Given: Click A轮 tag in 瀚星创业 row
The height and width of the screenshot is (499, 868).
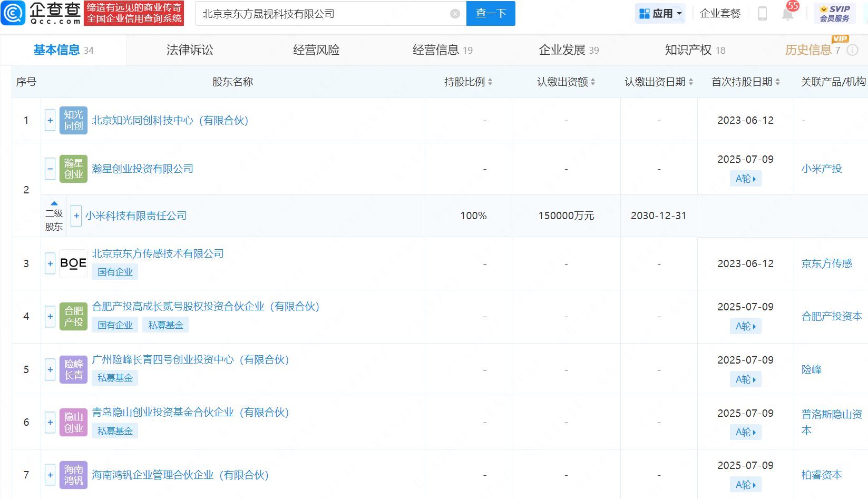Looking at the screenshot, I should point(745,179).
